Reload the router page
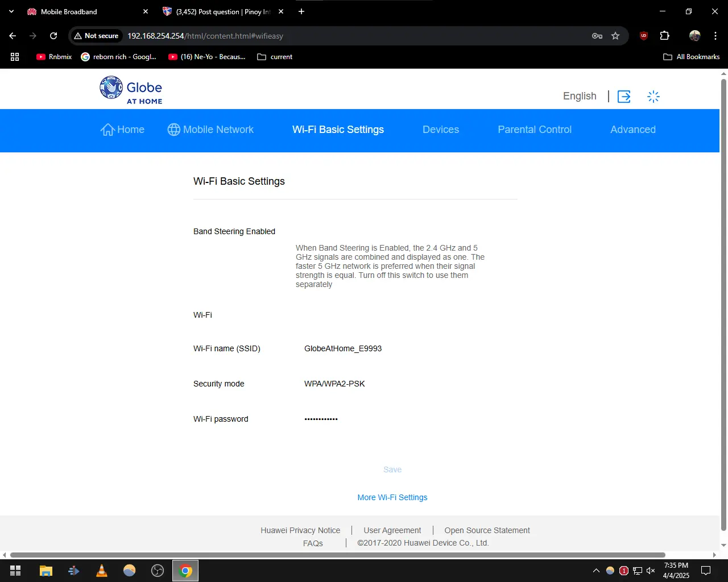The width and height of the screenshot is (728, 582). [x=53, y=36]
